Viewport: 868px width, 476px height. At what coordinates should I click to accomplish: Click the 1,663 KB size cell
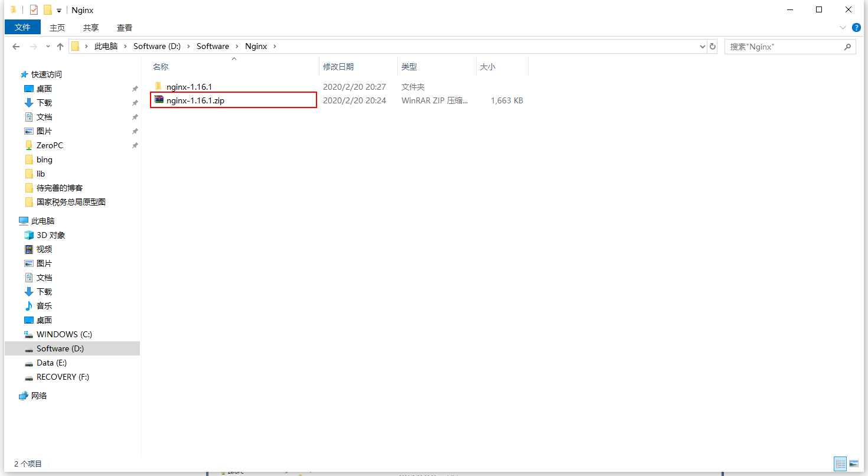pyautogui.click(x=507, y=100)
